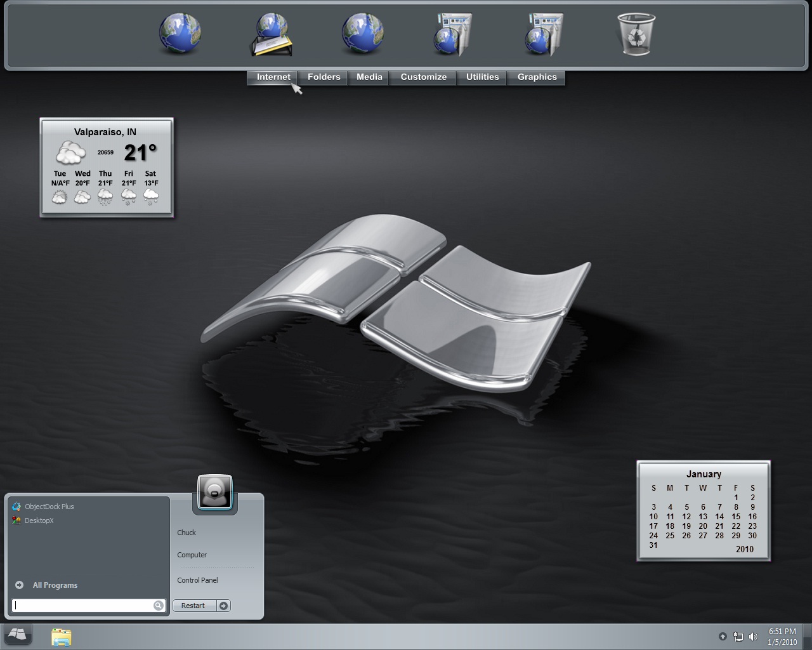Select day 19 in the January calendar
Screen dimensions: 812x650
pyautogui.click(x=686, y=526)
